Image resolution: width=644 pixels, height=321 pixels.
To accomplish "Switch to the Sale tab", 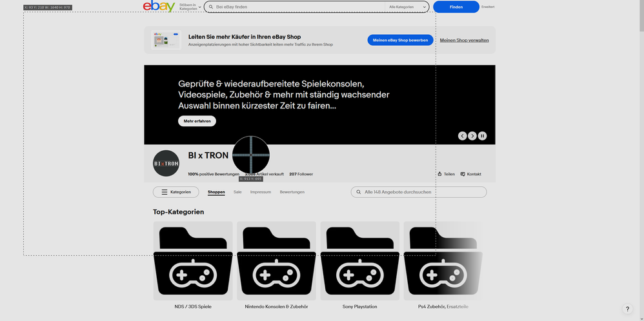I will point(237,192).
